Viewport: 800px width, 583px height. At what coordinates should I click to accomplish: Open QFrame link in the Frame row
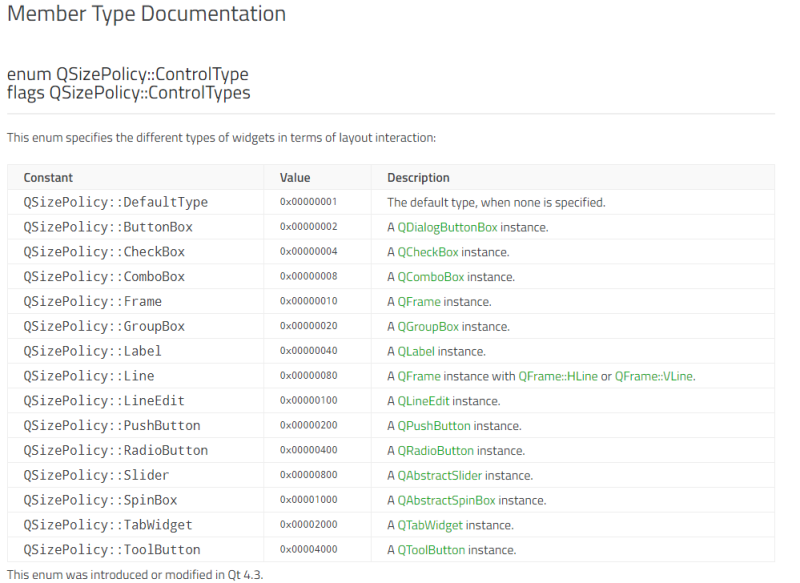tap(419, 302)
